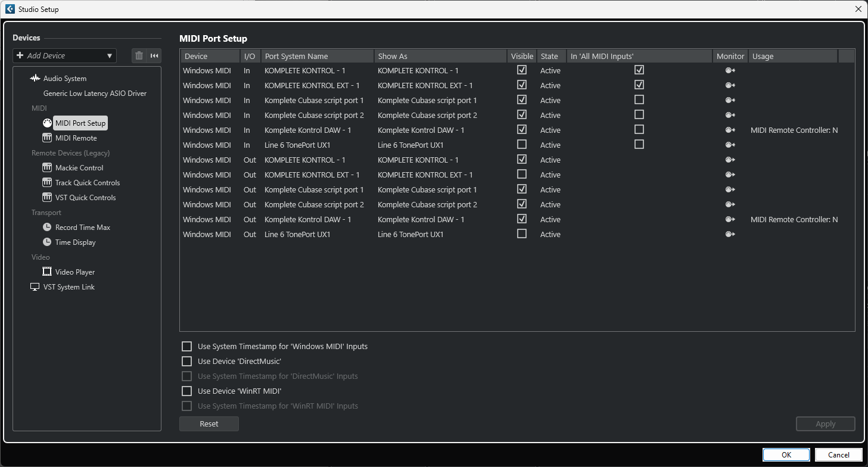Click Active state for Line 6 TonePort UX1 Out
The image size is (868, 467).
(550, 234)
